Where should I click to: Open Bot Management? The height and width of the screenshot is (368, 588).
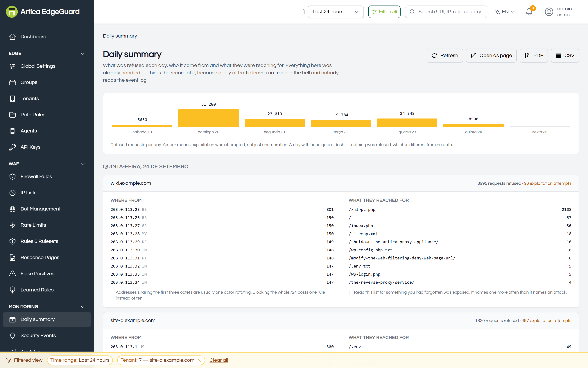[x=47, y=209]
